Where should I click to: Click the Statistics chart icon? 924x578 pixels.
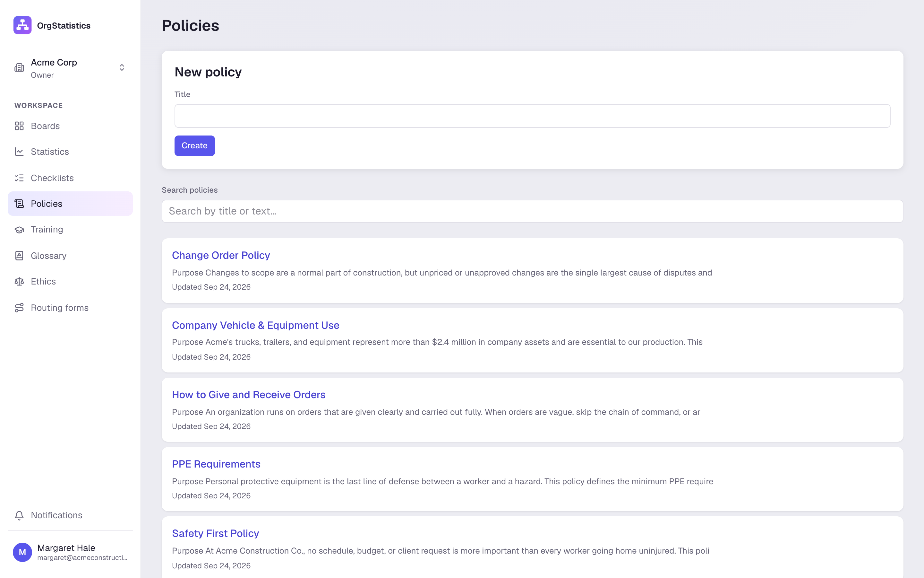coord(19,152)
